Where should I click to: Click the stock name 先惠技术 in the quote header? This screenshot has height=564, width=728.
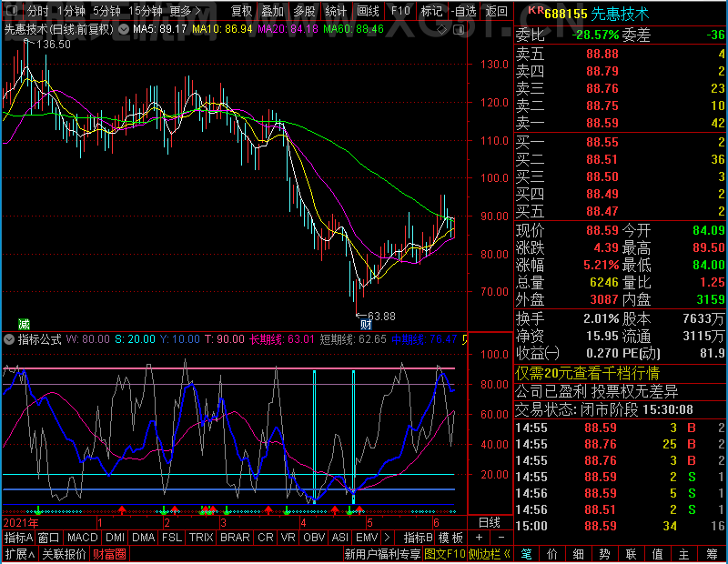[x=620, y=14]
